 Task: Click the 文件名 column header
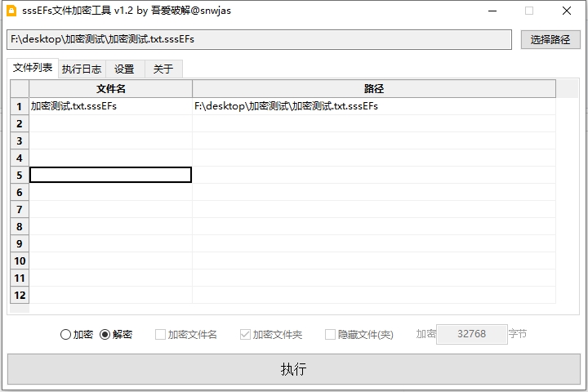(110, 89)
